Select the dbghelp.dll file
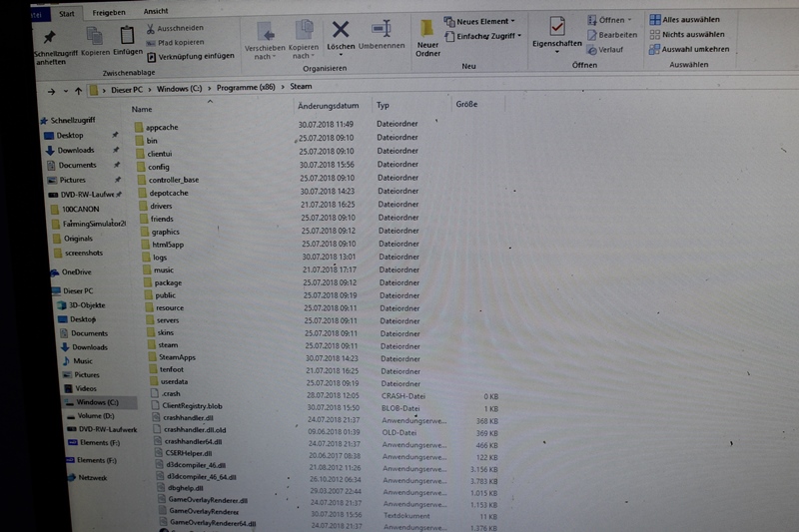The image size is (799, 532). (x=181, y=489)
